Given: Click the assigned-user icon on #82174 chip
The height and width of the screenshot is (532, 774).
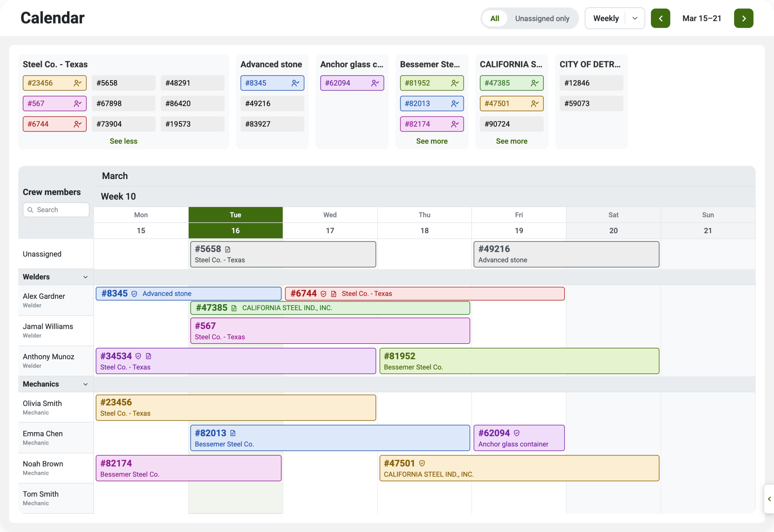Looking at the screenshot, I should (x=455, y=124).
